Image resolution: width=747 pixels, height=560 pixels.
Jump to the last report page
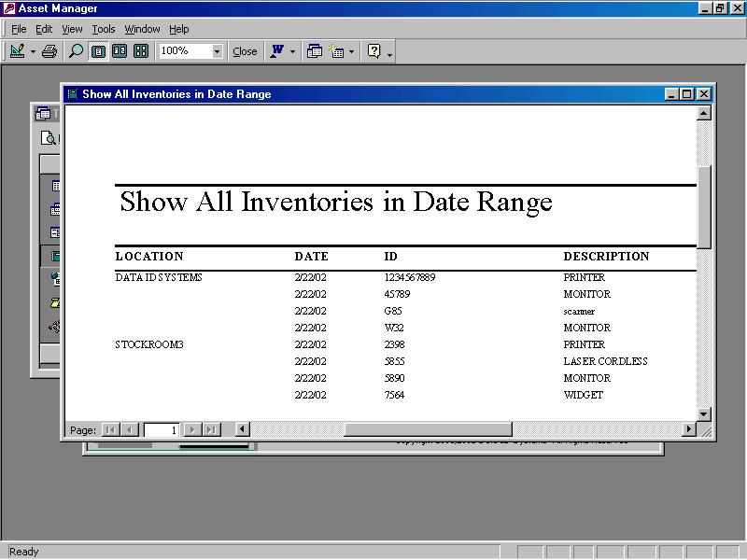pyautogui.click(x=211, y=430)
